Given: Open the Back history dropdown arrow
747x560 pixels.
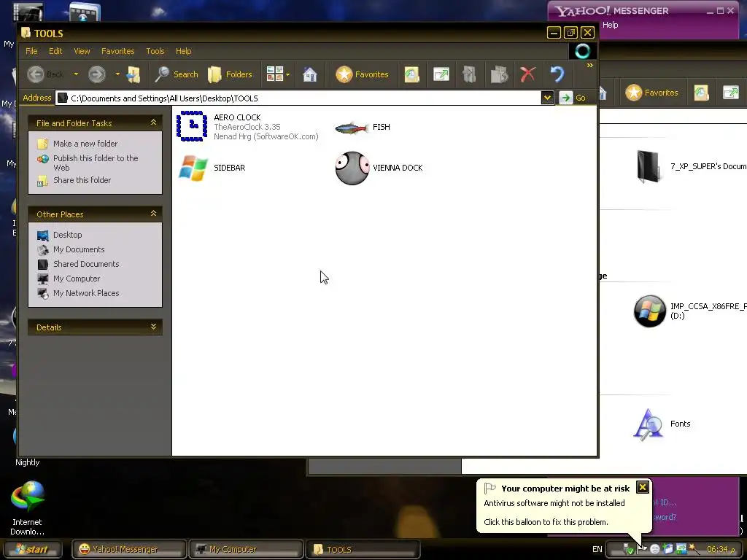Looking at the screenshot, I should pos(76,74).
